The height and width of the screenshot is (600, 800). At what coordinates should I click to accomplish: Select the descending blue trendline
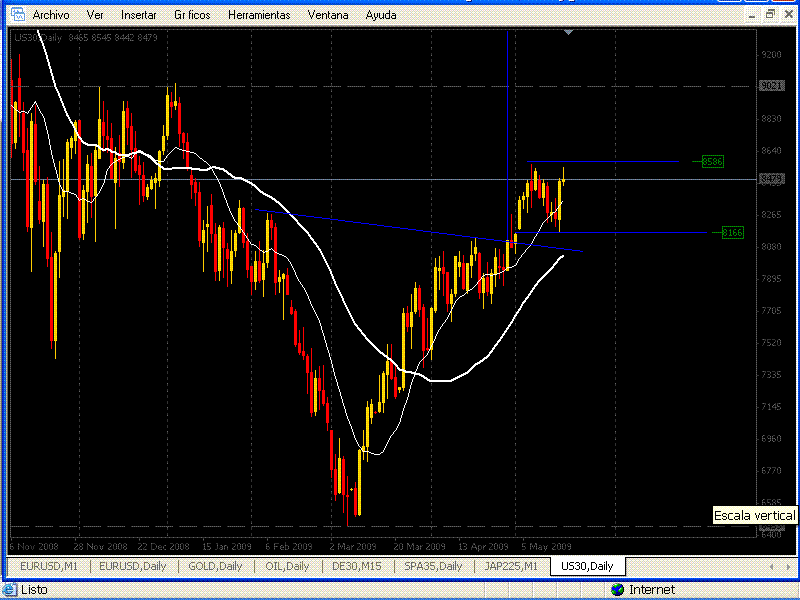pyautogui.click(x=418, y=231)
